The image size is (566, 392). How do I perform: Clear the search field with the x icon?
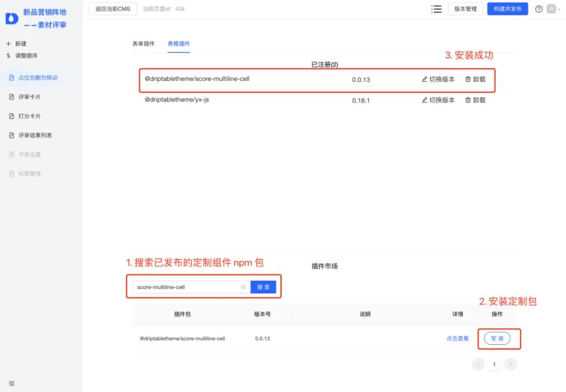coord(243,287)
